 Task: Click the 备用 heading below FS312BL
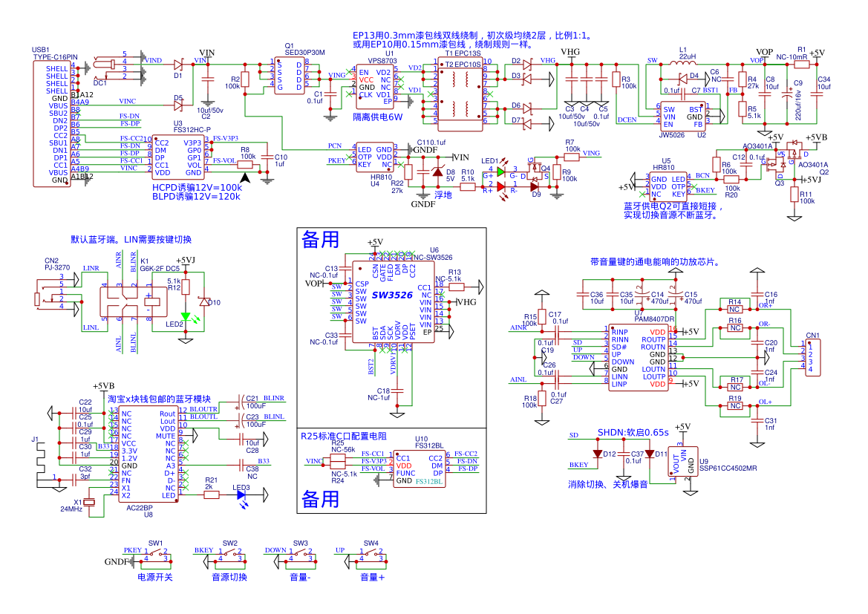click(320, 499)
